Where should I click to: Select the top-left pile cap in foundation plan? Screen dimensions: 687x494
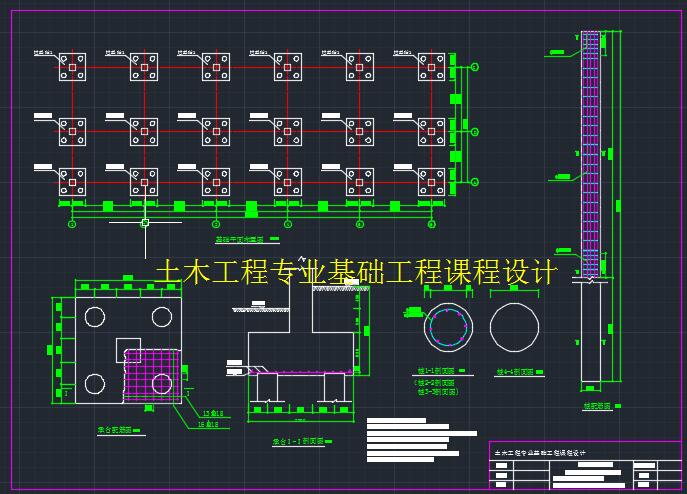(72, 67)
